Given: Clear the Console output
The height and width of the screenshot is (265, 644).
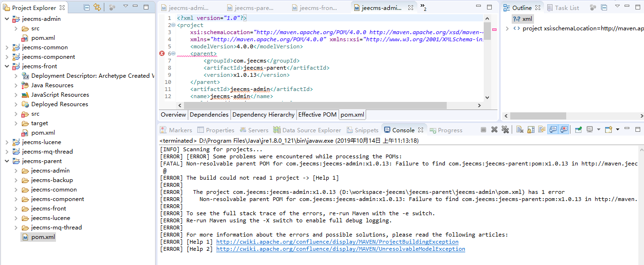Looking at the screenshot, I should [x=520, y=129].
